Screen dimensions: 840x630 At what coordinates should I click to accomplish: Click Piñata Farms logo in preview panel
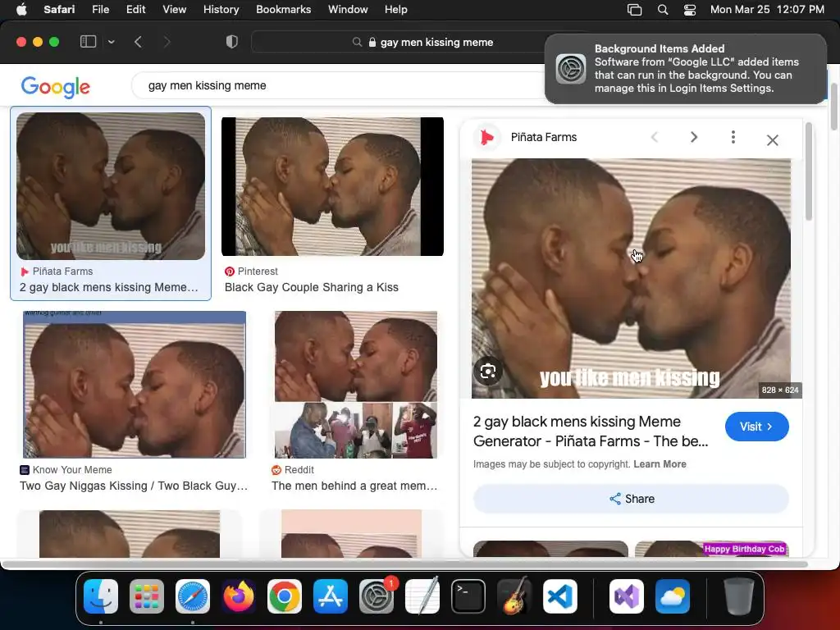pyautogui.click(x=487, y=137)
